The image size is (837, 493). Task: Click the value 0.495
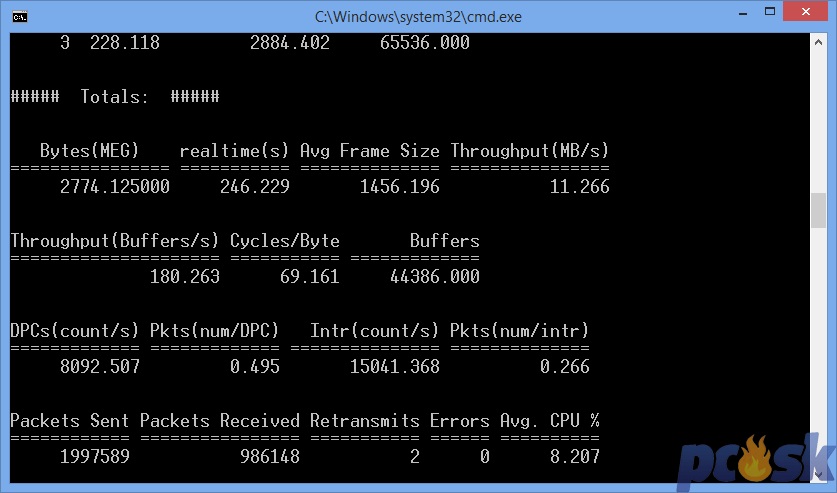pyautogui.click(x=255, y=367)
